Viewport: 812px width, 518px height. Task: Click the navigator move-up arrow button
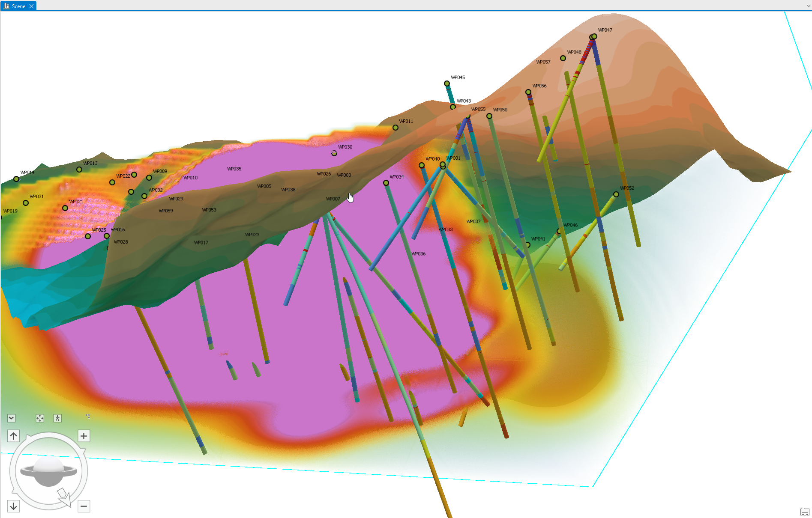13,436
